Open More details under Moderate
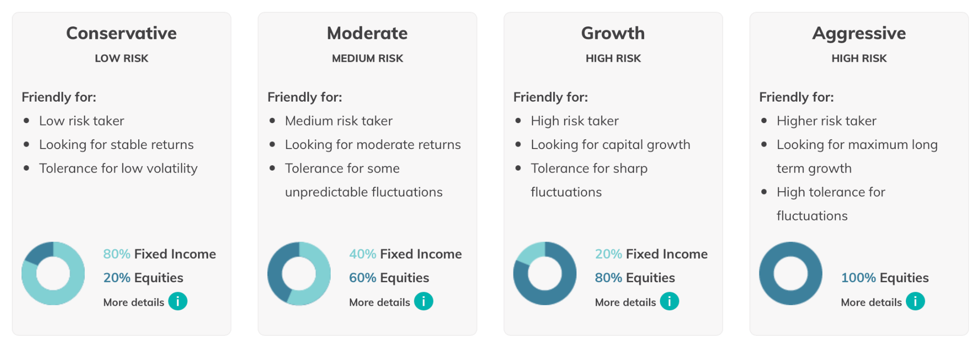This screenshot has height=344, width=980. pyautogui.click(x=379, y=302)
